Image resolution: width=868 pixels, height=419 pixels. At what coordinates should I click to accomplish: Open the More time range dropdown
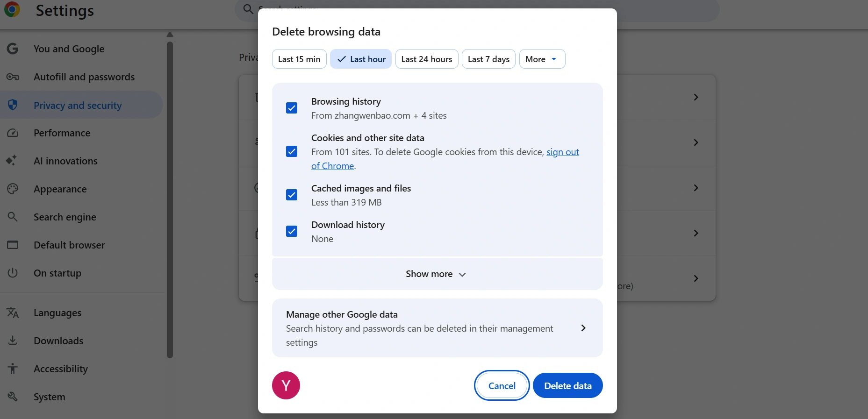[x=542, y=59]
